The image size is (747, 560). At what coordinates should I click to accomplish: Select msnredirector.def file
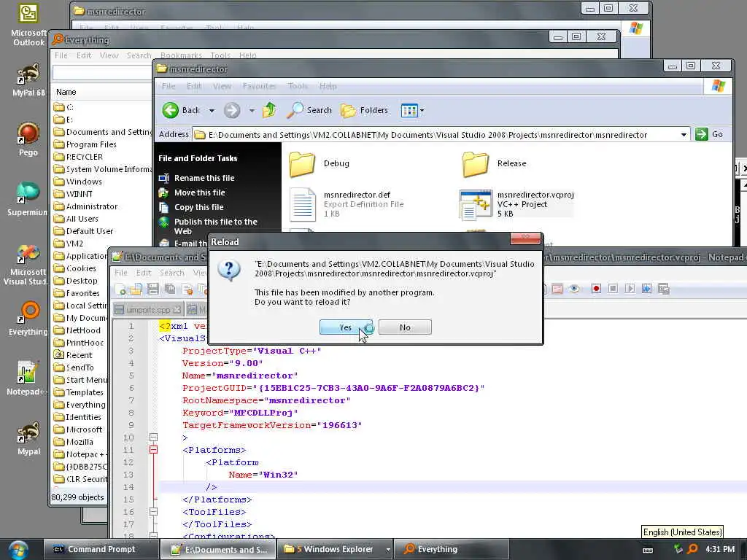[x=347, y=204]
